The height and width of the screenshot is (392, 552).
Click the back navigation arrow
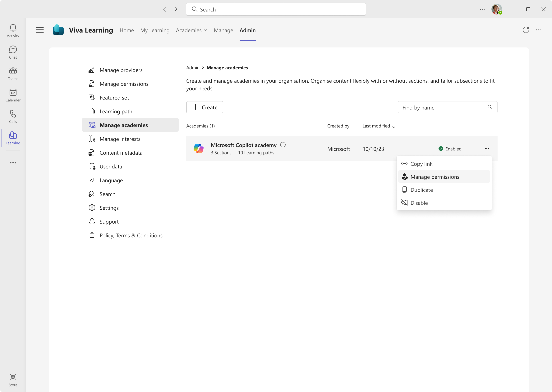[165, 9]
